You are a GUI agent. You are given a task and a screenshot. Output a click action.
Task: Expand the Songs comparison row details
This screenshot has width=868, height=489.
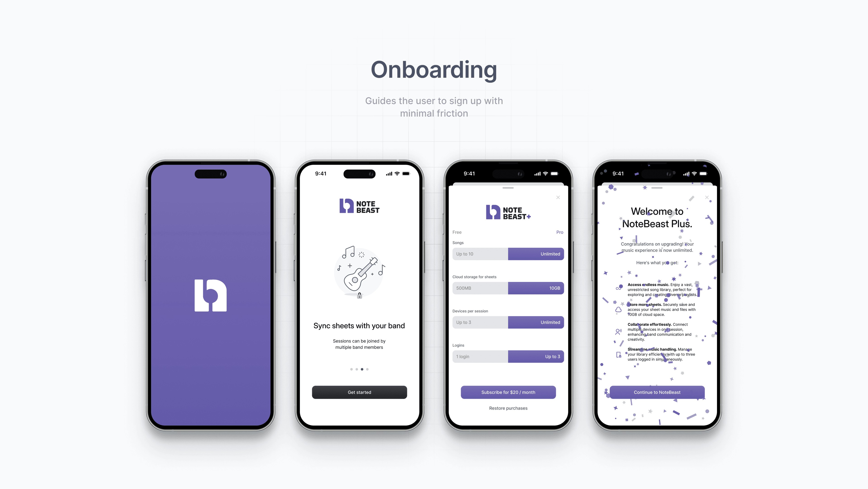click(x=507, y=254)
